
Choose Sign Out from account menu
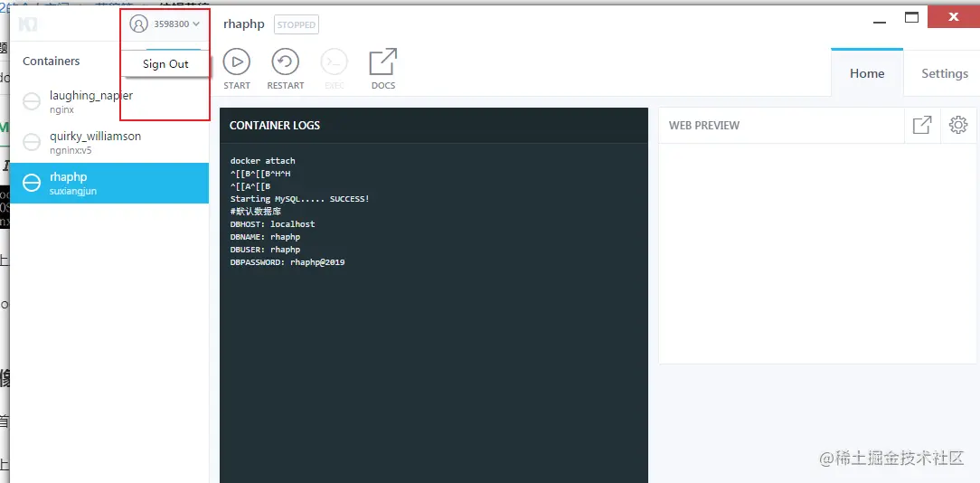165,64
